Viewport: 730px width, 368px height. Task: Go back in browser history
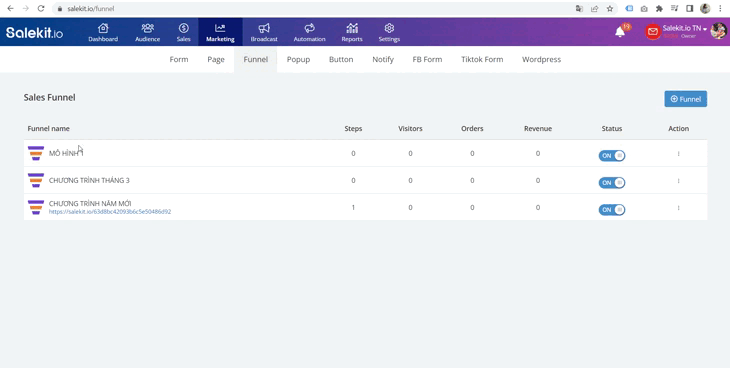point(10,8)
